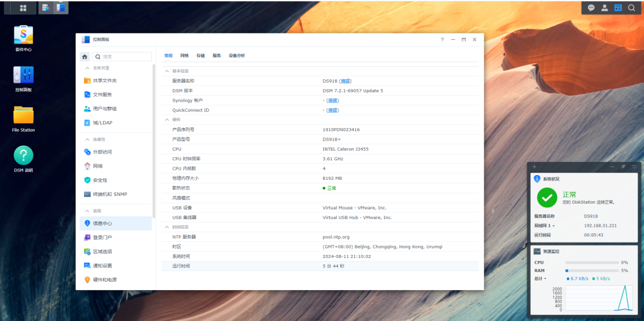Click the top bar search magnifier icon
The image size is (644, 321).
pos(631,8)
